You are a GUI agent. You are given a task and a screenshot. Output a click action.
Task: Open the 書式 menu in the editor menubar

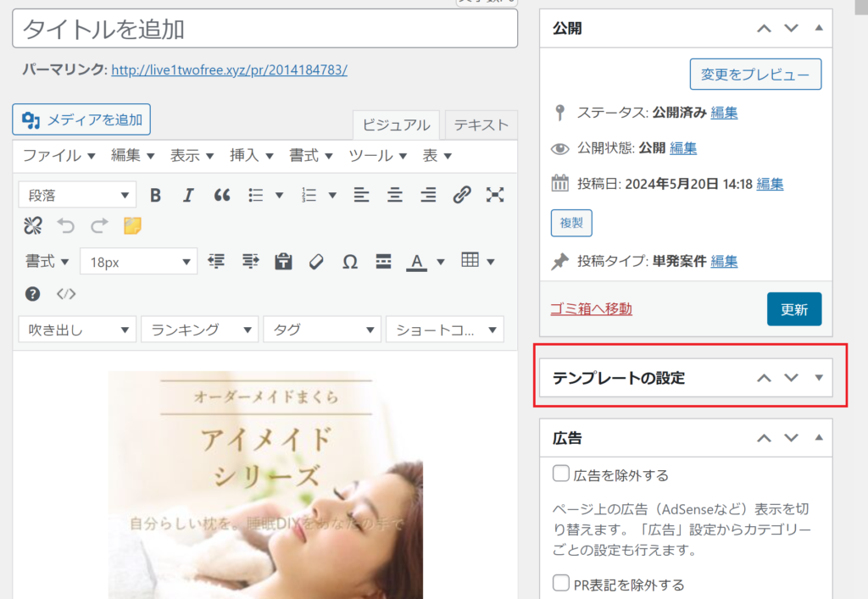310,155
